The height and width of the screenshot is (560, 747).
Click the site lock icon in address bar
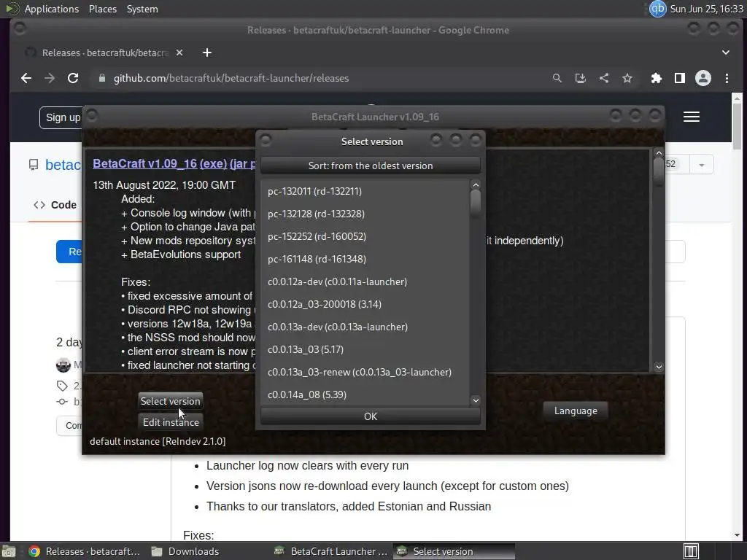101,78
